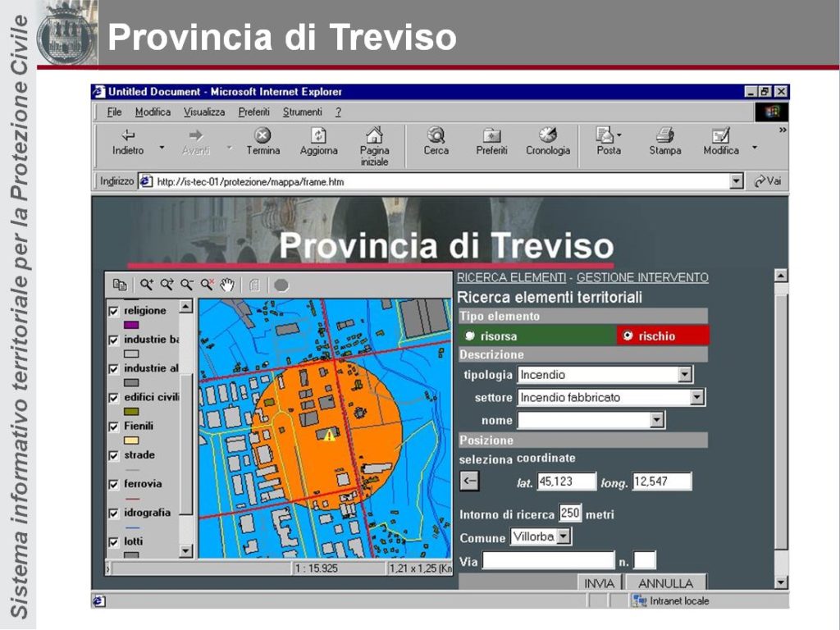Click the lat. coordinate field
This screenshot has height=630, width=840.
[x=566, y=481]
